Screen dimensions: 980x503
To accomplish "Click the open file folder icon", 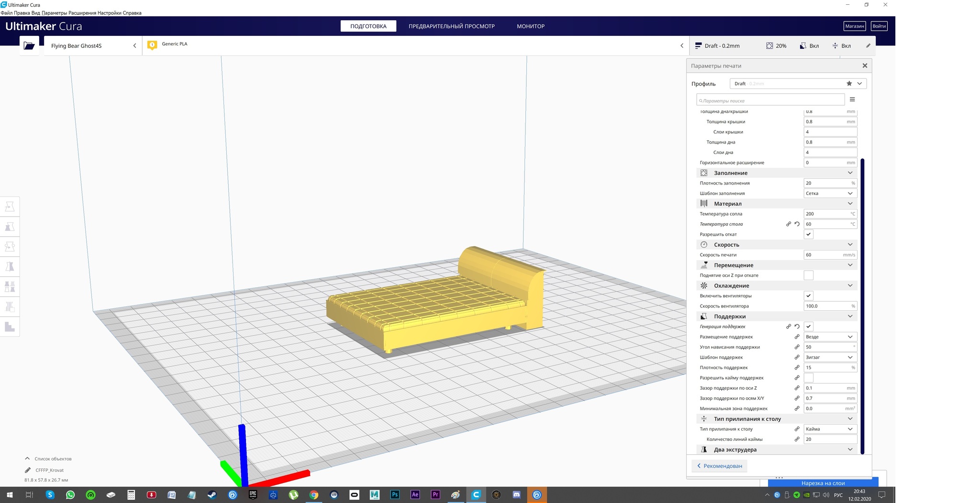I will (x=29, y=46).
